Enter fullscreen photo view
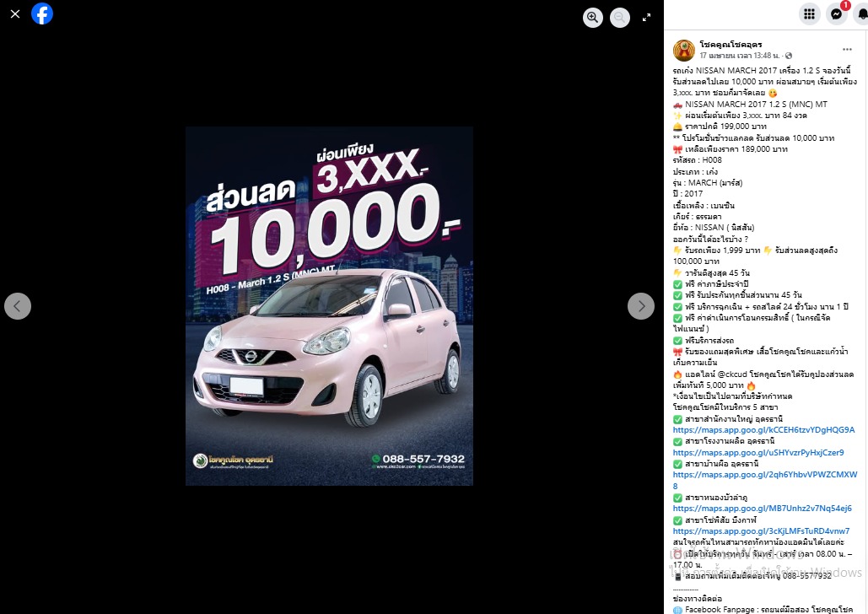Viewport: 868px width, 614px height. (x=646, y=18)
